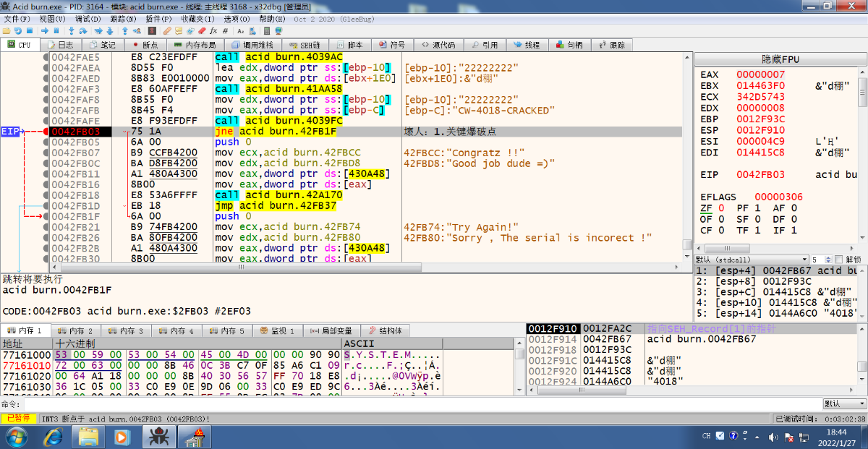The image size is (868, 449).
Task: Click the 隐藏FPU button
Action: [780, 59]
